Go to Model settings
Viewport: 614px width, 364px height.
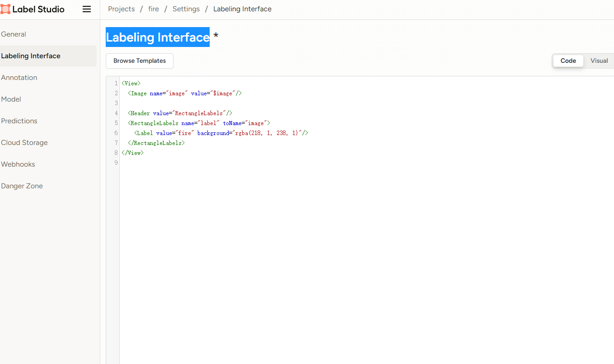(x=11, y=99)
